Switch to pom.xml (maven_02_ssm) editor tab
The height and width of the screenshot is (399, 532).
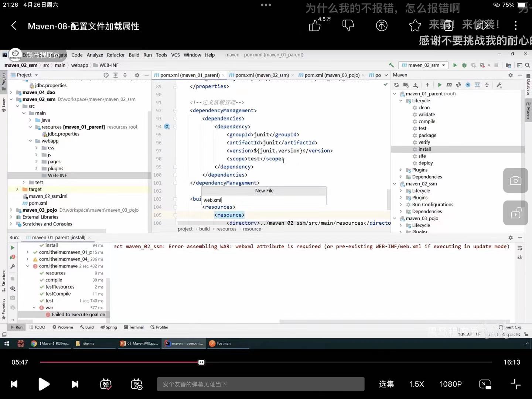(x=262, y=75)
